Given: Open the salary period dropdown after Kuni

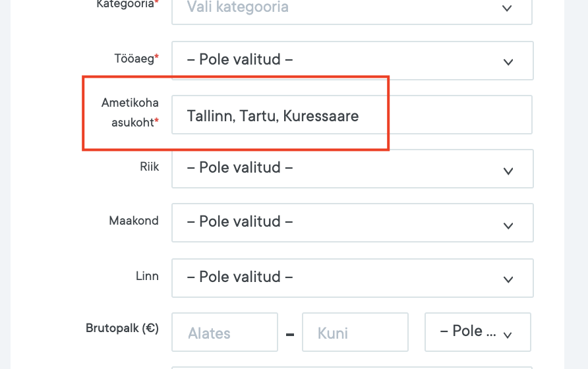Looking at the screenshot, I should [477, 331].
